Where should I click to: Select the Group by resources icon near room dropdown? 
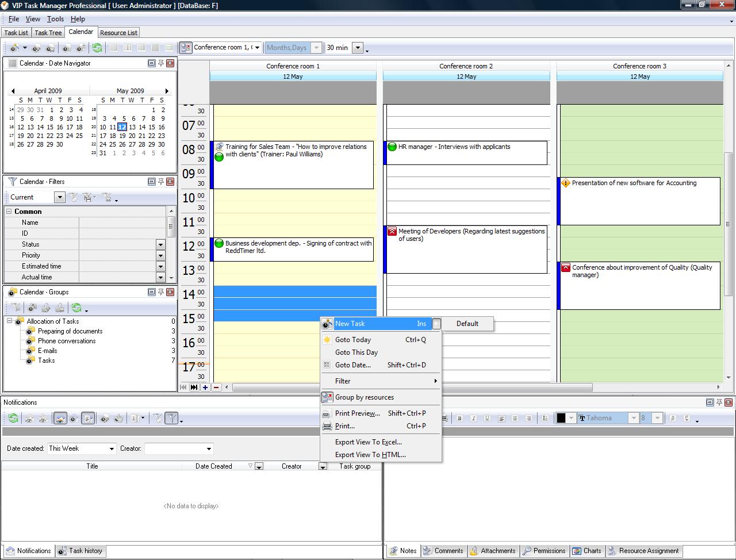pos(185,48)
